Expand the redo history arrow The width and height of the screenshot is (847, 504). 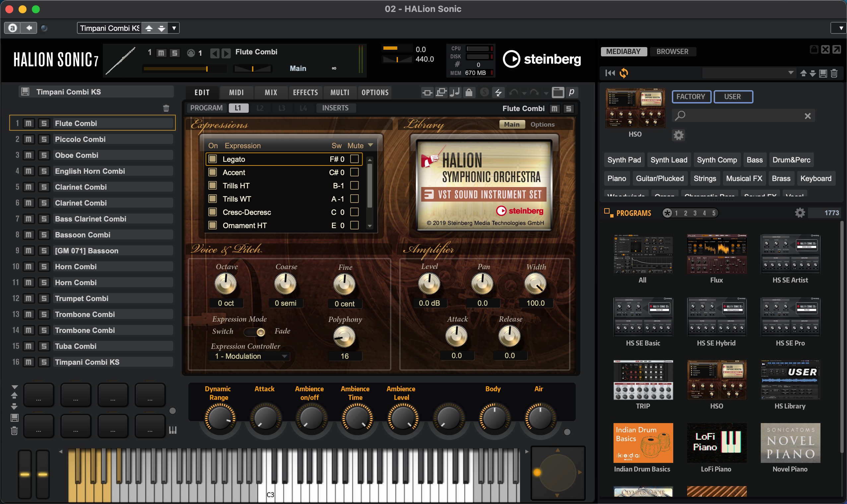click(x=546, y=93)
